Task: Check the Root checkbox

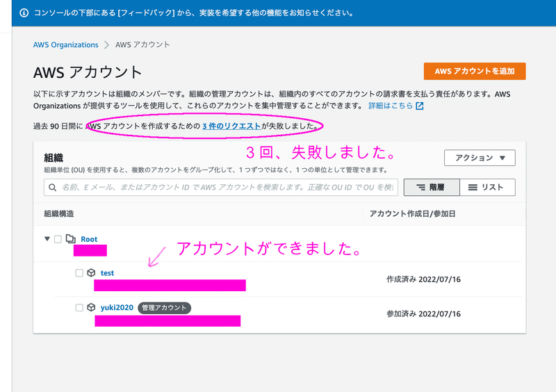Action: click(58, 239)
